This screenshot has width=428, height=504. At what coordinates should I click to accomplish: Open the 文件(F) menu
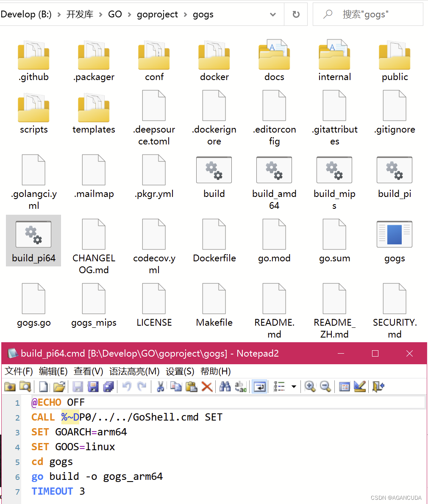tap(19, 371)
